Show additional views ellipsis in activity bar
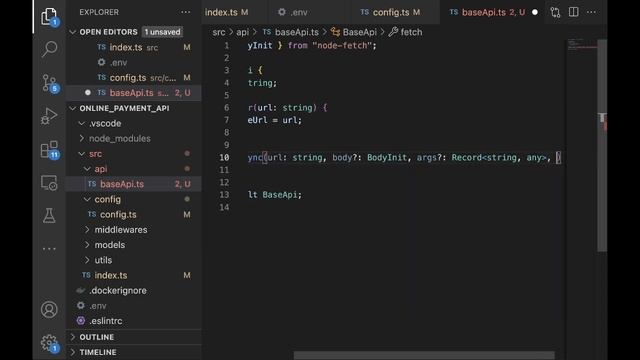 49,248
